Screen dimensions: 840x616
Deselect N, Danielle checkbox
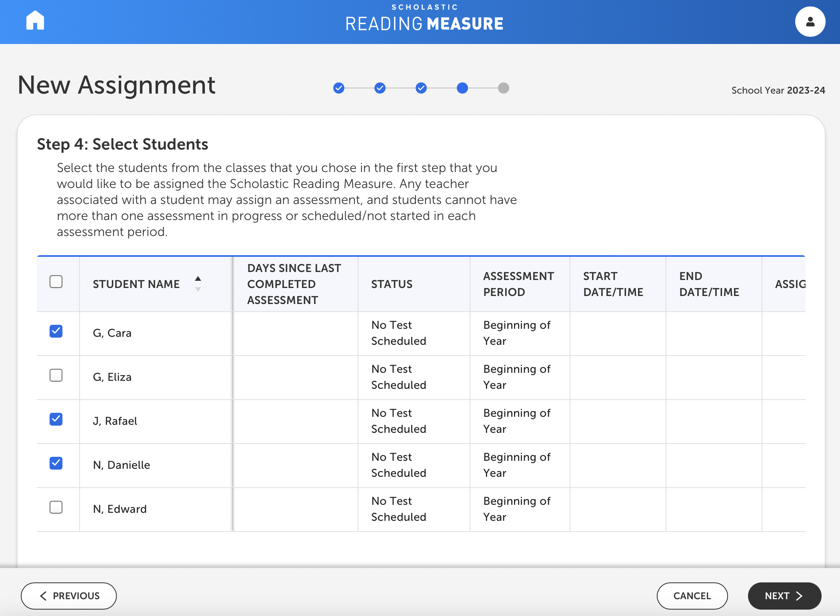point(56,463)
